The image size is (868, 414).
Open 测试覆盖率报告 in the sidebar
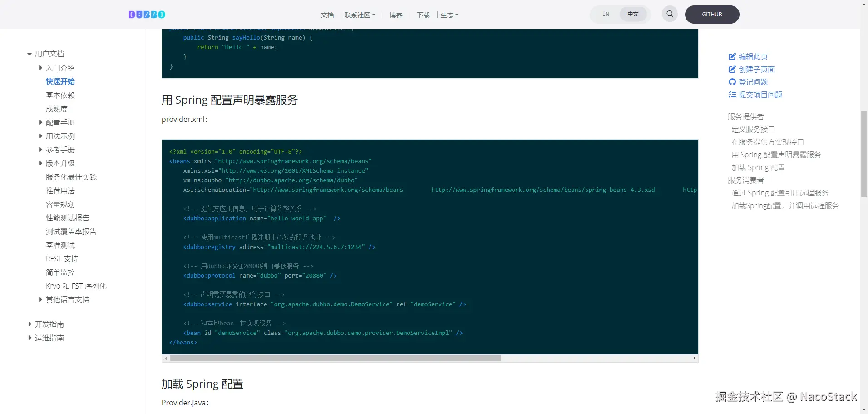(71, 231)
